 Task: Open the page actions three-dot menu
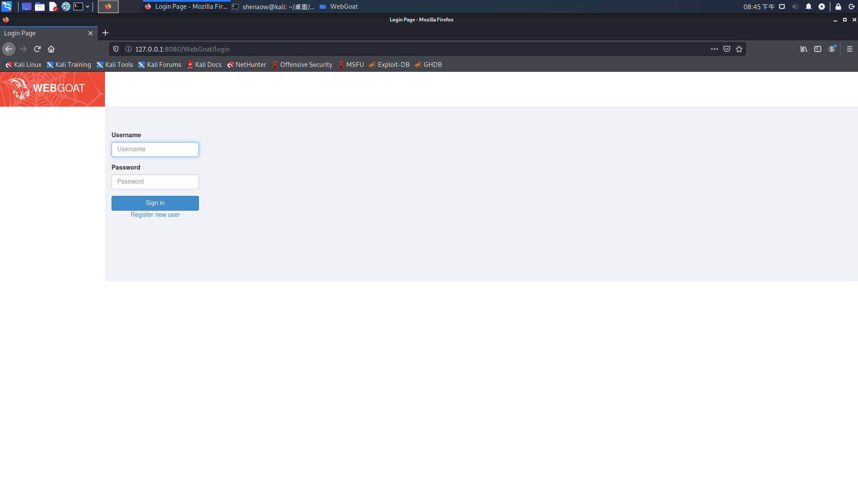point(715,49)
